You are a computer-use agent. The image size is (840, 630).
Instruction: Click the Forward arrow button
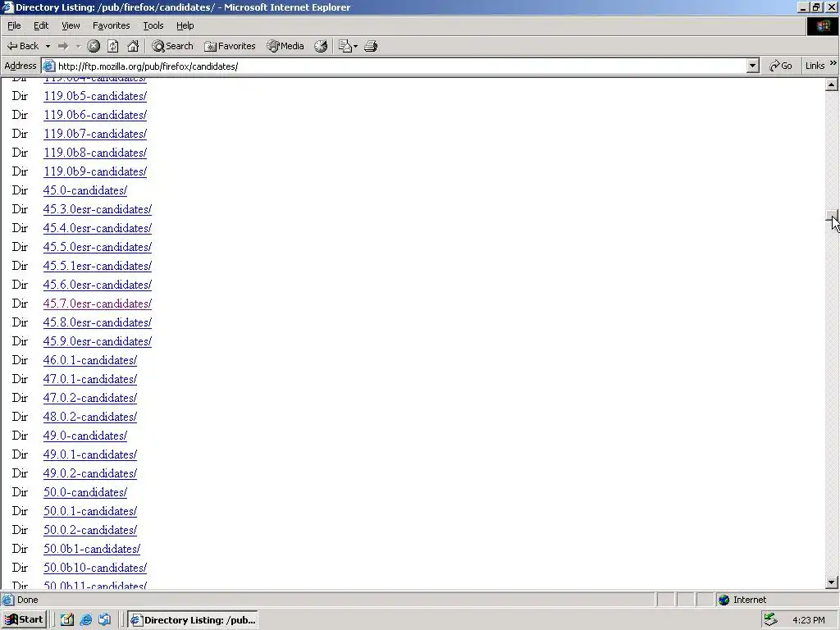click(63, 46)
